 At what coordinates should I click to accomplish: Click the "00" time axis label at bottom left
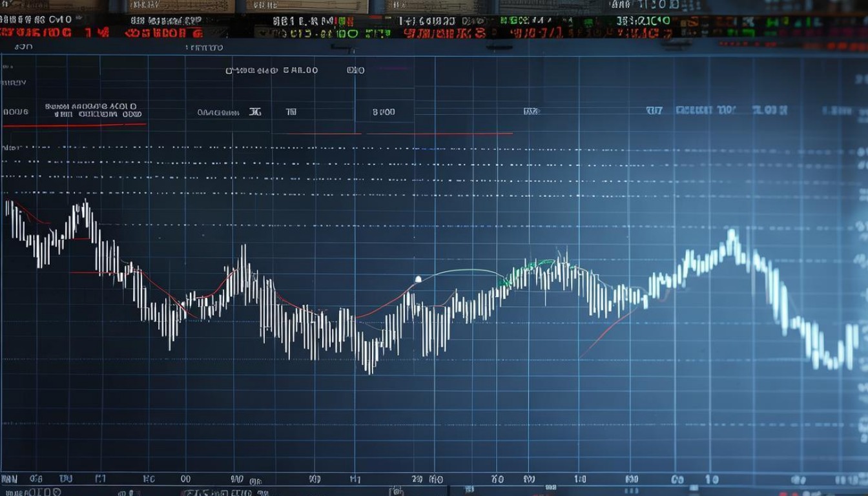tap(186, 479)
